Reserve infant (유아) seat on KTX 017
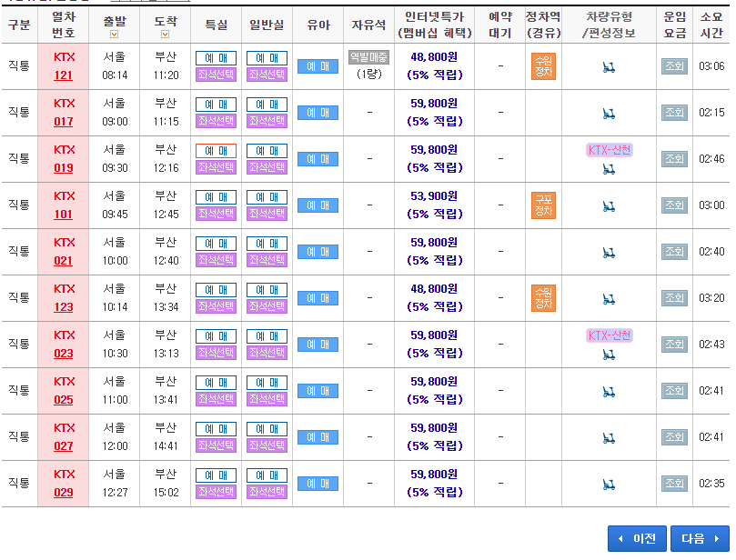 [318, 113]
